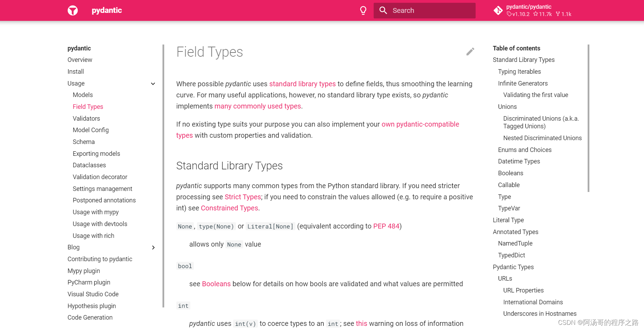Click the edit page pencil icon

click(470, 51)
